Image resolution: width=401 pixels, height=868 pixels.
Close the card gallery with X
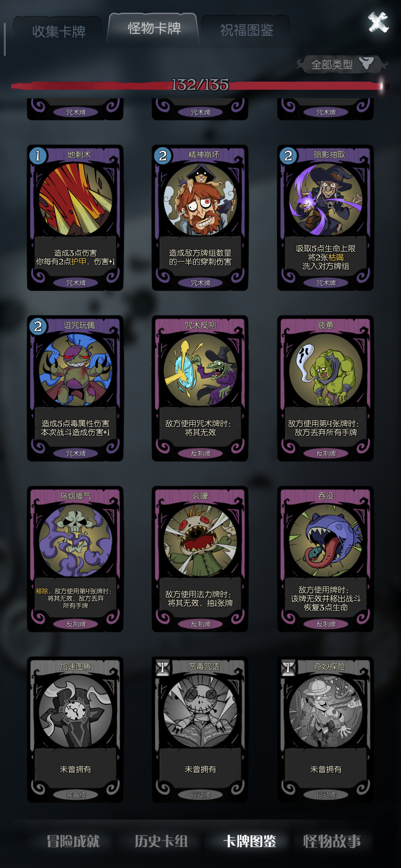[378, 22]
